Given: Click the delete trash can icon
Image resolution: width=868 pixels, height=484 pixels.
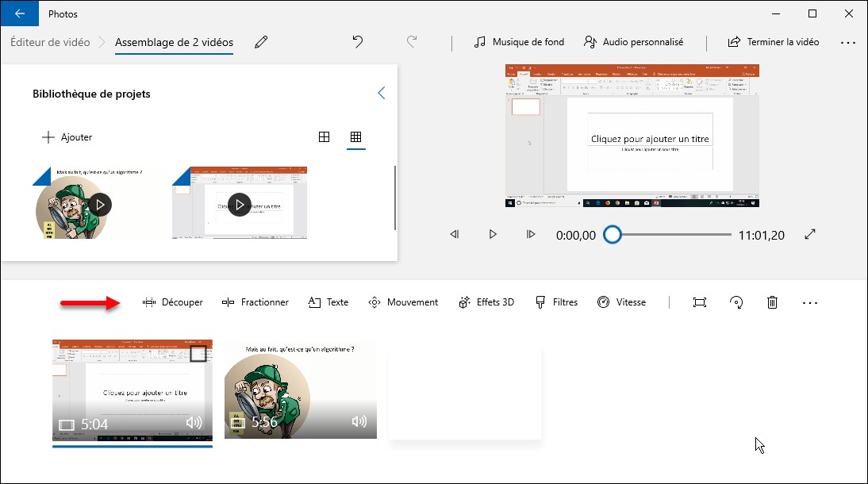Looking at the screenshot, I should 772,302.
